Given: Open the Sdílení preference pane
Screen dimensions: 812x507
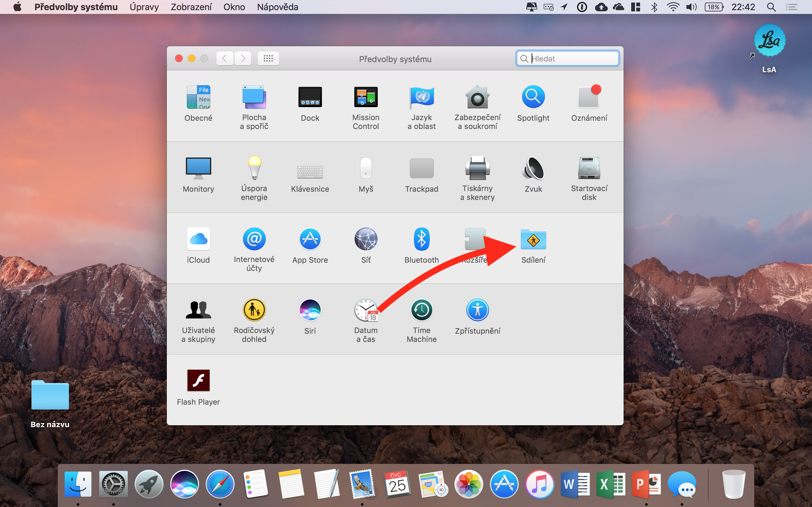Looking at the screenshot, I should (x=533, y=240).
